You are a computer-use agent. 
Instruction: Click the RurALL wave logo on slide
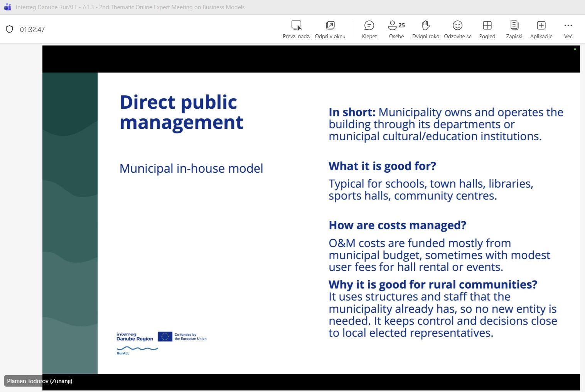(137, 350)
